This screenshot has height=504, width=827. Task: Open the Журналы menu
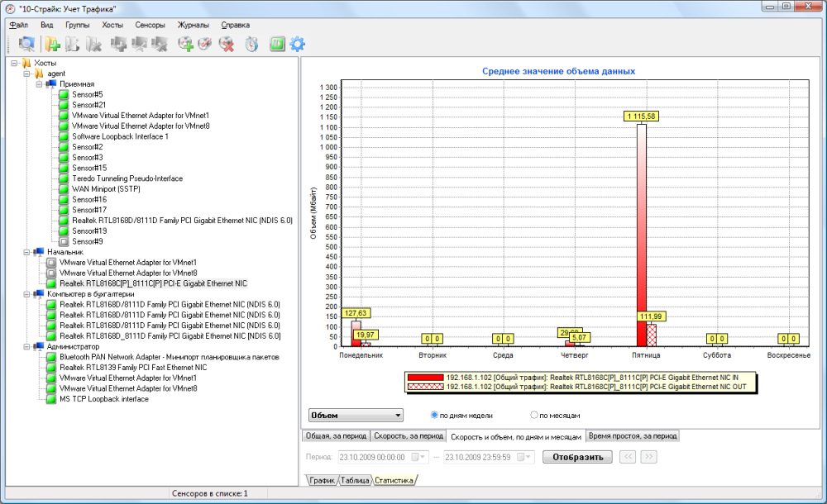193,25
